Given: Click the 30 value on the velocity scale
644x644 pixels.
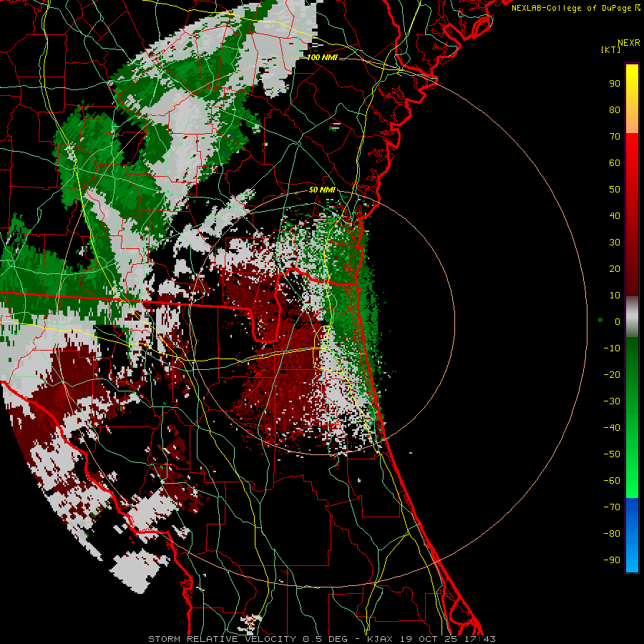Looking at the screenshot, I should tap(615, 243).
